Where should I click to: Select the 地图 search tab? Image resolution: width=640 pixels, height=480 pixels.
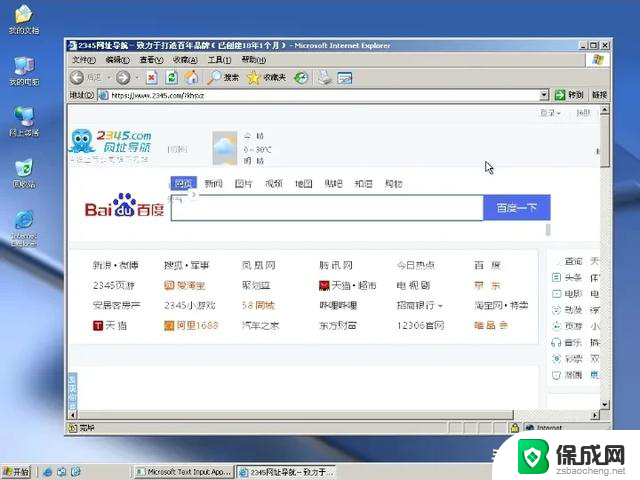pyautogui.click(x=304, y=184)
